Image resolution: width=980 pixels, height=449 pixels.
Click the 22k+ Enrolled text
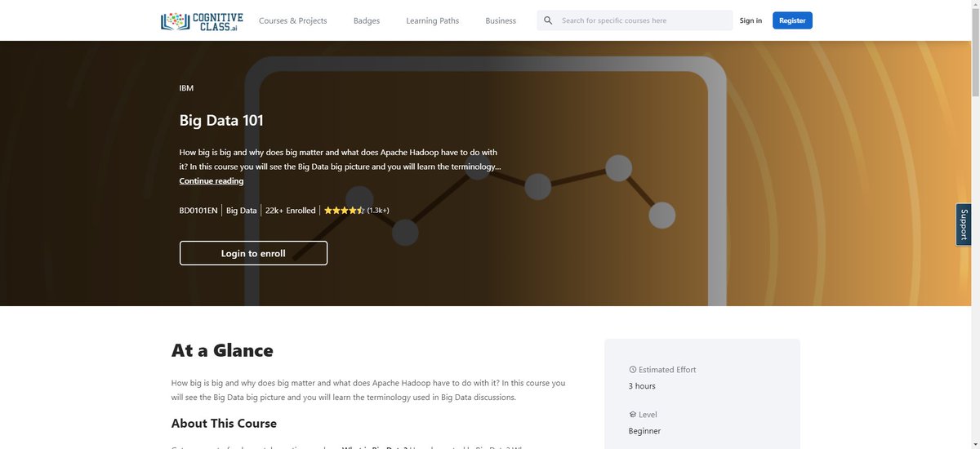coord(290,211)
